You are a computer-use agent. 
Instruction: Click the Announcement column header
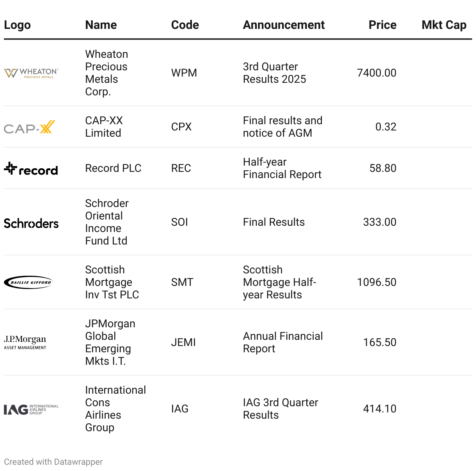[284, 25]
